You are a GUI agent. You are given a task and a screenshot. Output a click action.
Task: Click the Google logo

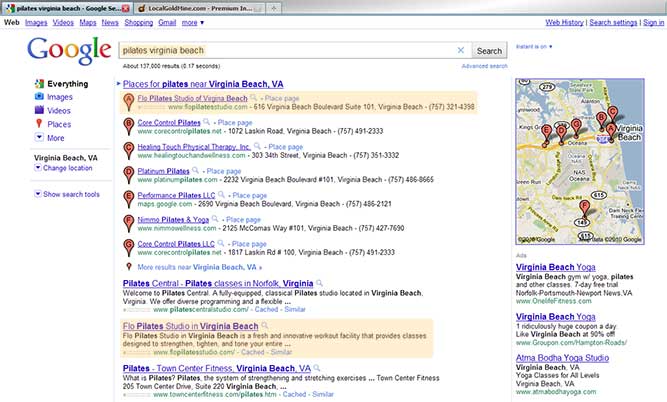[69, 51]
